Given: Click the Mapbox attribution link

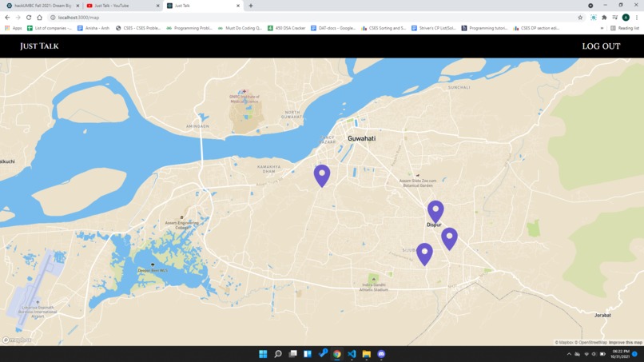Looking at the screenshot, I should (x=564, y=342).
